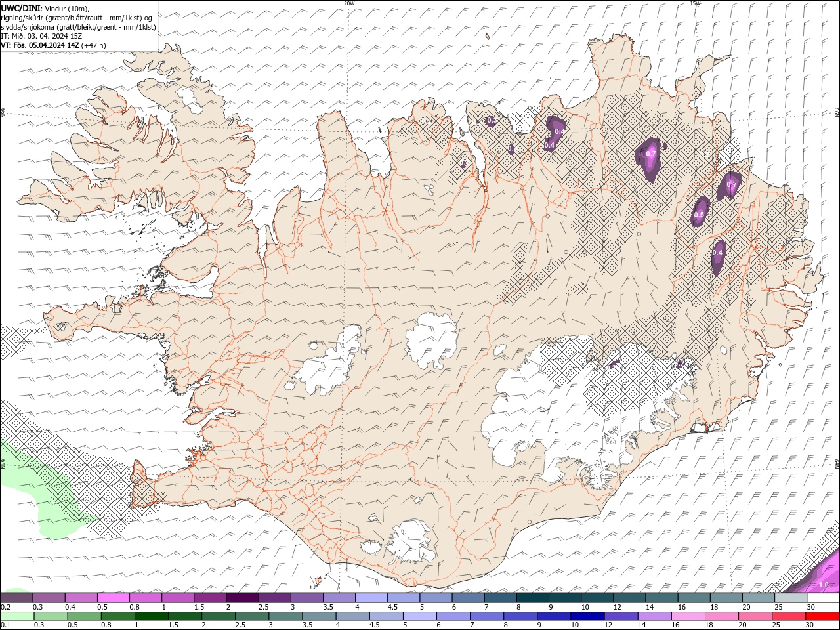Image resolution: width=840 pixels, height=630 pixels.
Task: Pick the 18 grey-teal swatch, upper scale
Action: tap(726, 598)
